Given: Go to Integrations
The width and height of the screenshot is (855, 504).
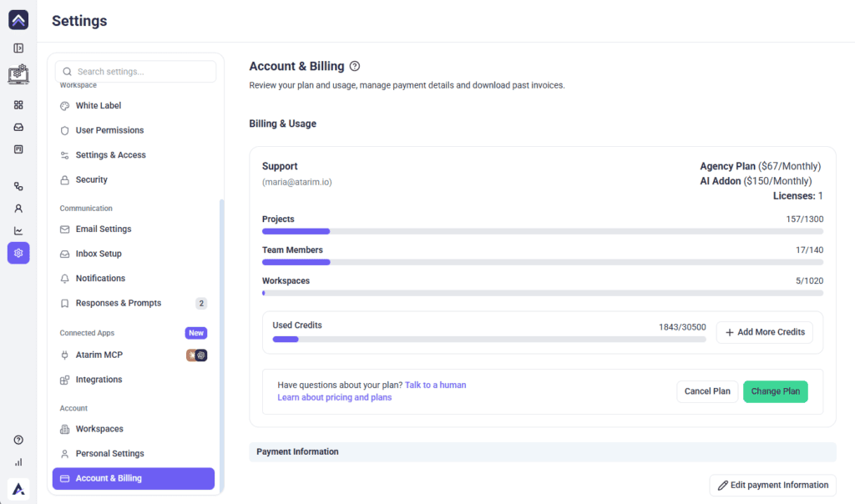Looking at the screenshot, I should (134, 379).
